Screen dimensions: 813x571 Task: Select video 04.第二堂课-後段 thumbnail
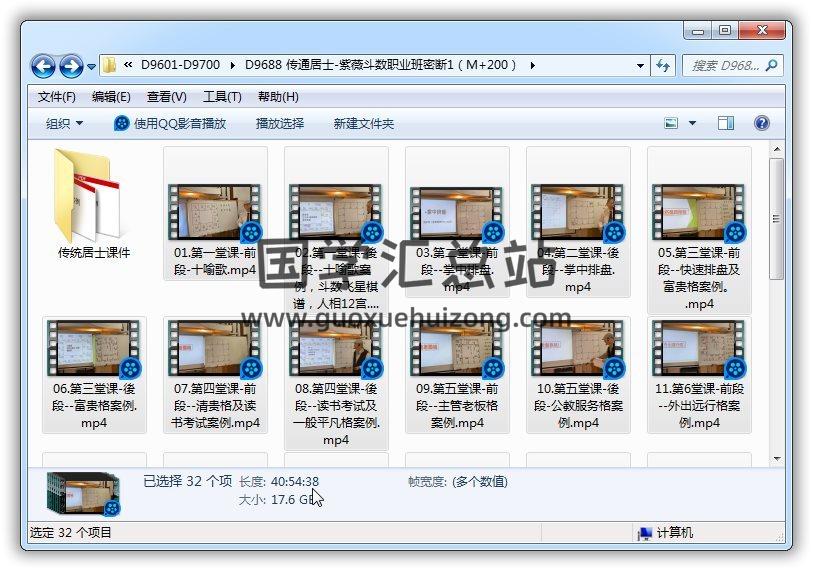tap(577, 213)
